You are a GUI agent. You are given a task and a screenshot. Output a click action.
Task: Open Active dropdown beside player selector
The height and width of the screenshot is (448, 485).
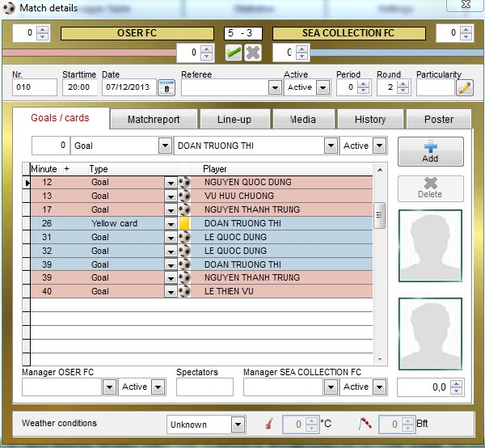[380, 146]
